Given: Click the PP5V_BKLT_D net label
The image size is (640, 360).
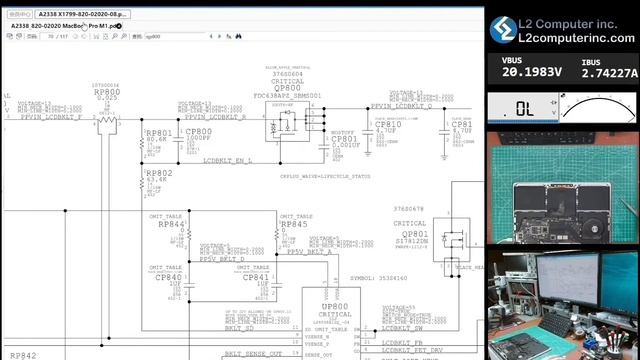Looking at the screenshot, I should [x=222, y=259].
